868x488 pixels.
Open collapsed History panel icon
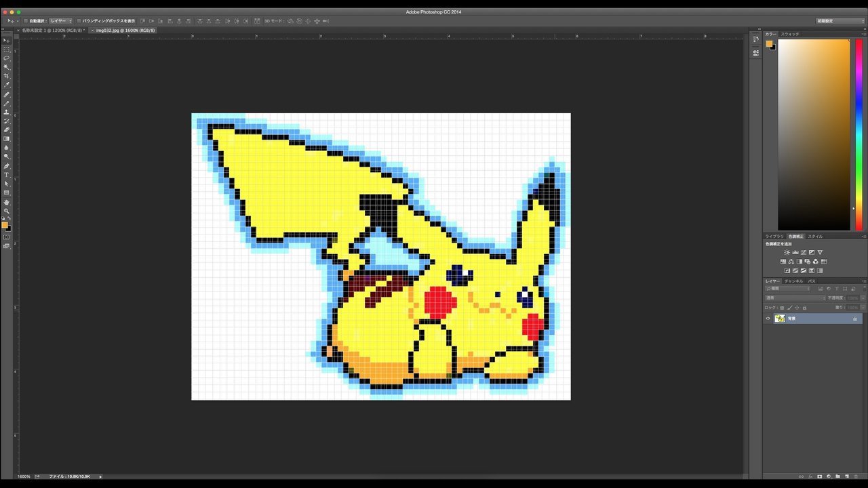click(x=756, y=39)
